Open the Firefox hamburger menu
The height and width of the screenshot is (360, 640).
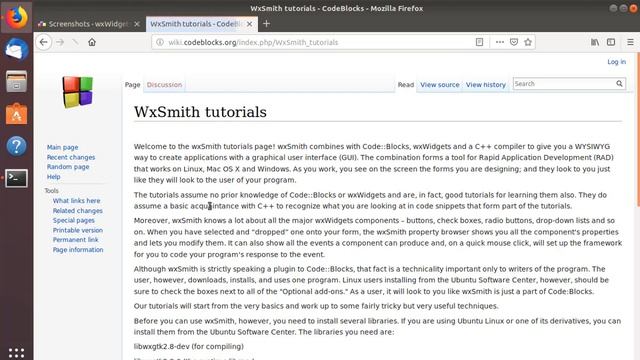pyautogui.click(x=630, y=42)
